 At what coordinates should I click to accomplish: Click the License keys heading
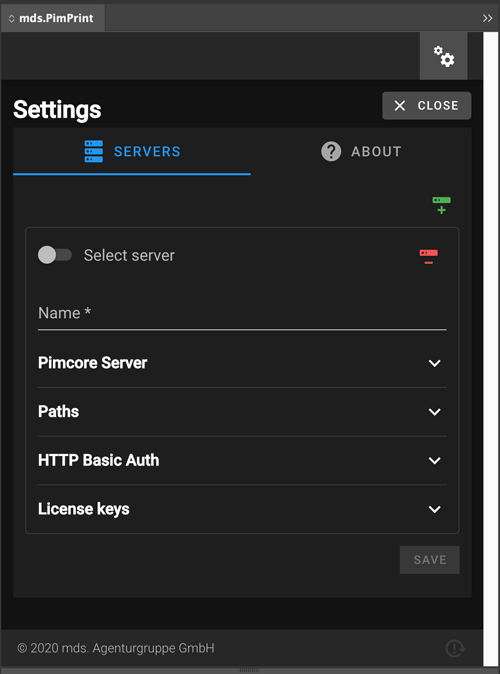pyautogui.click(x=83, y=509)
